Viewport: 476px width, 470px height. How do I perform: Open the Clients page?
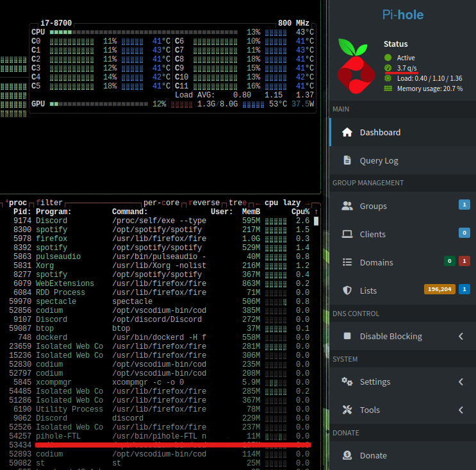tap(402, 234)
